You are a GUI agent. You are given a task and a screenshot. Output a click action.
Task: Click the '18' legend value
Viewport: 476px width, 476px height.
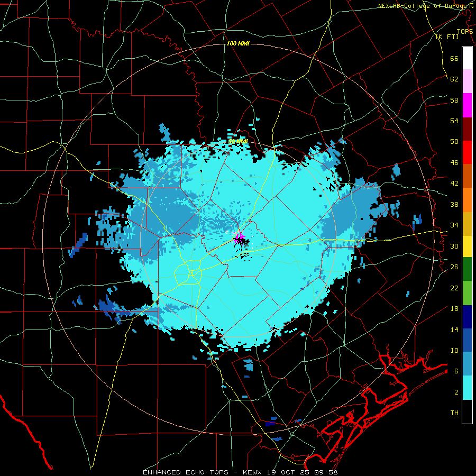coord(454,309)
